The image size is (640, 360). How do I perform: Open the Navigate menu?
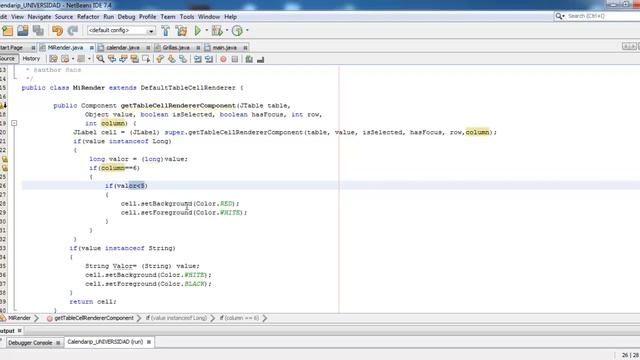[x=39, y=17]
